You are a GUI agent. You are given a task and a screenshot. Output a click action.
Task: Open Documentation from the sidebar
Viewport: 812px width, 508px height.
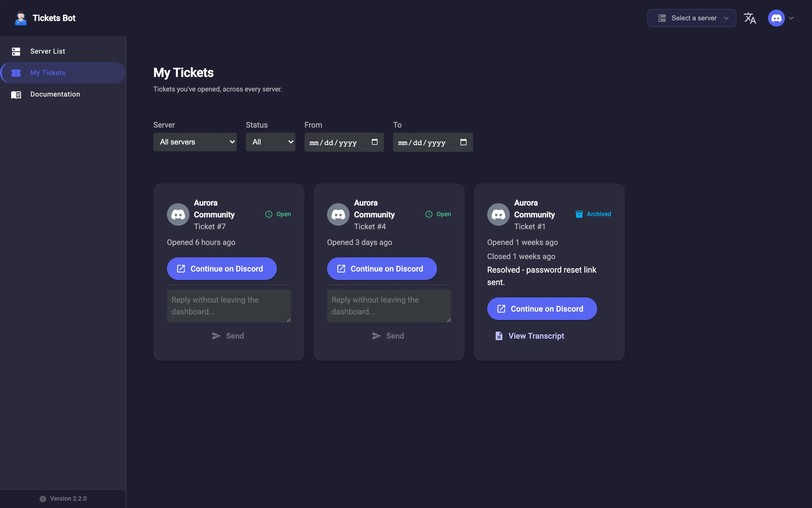click(63, 95)
